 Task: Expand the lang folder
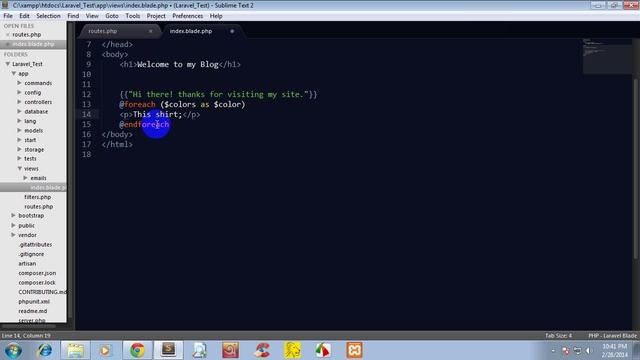19,121
